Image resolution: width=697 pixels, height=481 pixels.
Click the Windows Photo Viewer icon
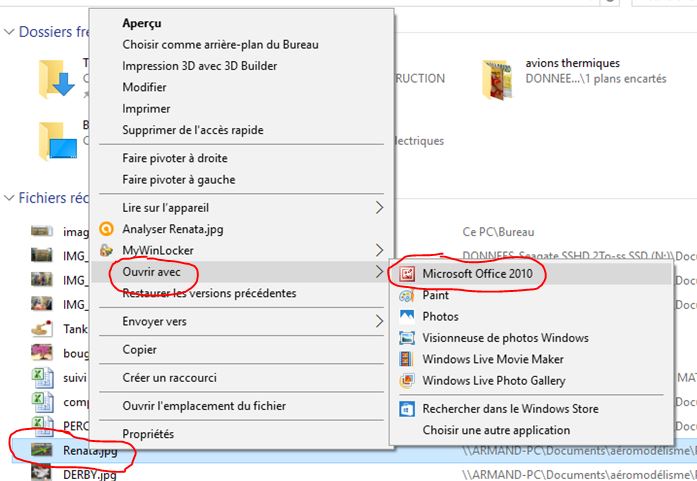(x=407, y=338)
